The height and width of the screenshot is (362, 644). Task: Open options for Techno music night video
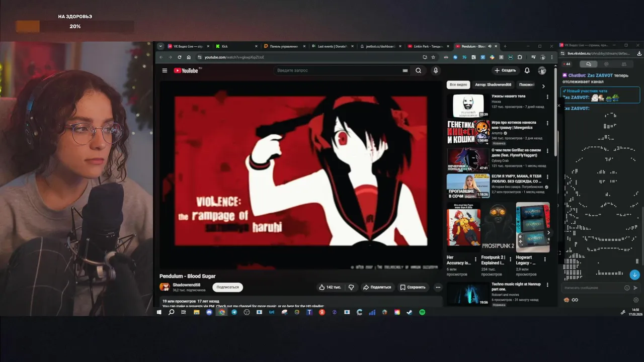pyautogui.click(x=547, y=285)
